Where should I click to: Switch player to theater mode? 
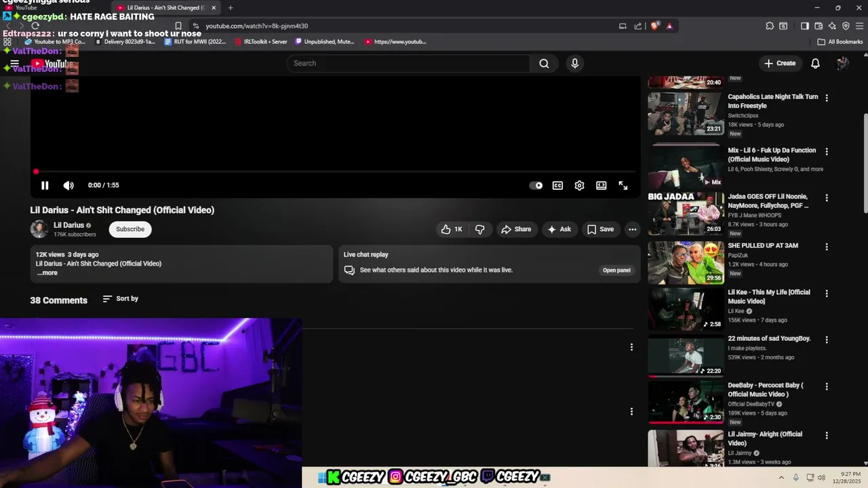coord(601,186)
